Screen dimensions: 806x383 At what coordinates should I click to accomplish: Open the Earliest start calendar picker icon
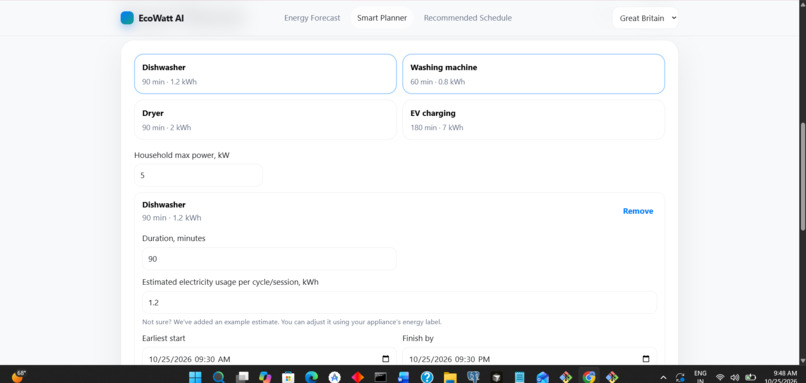[386, 359]
